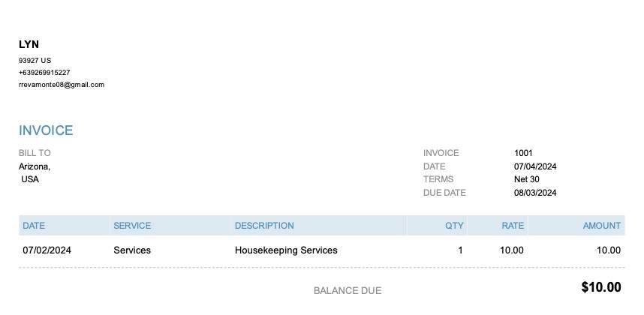Click the AMOUNT column header
Viewport: 644px width, 315px height.
[601, 226]
